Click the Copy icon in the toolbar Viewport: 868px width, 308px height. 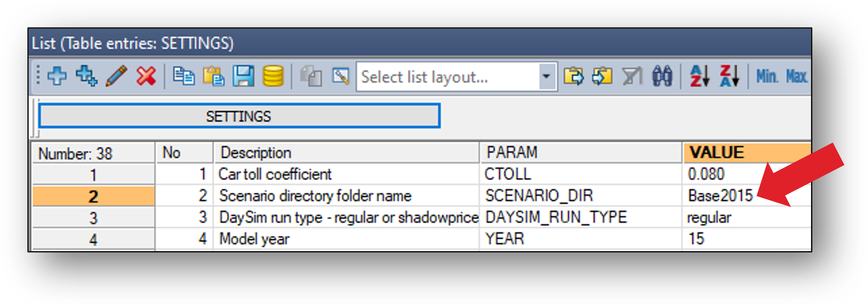(184, 76)
